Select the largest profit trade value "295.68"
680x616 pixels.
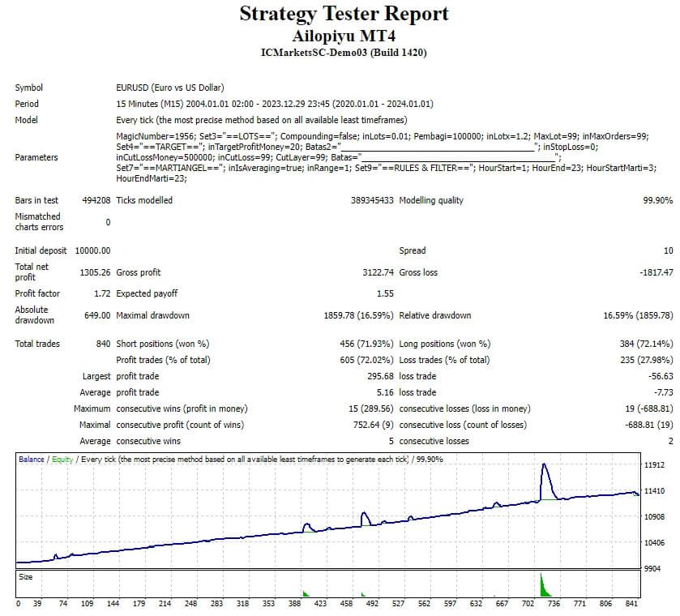click(380, 376)
